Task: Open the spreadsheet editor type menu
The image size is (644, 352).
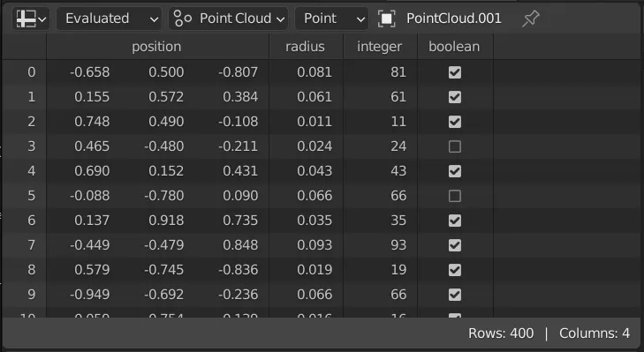Action: (x=31, y=19)
